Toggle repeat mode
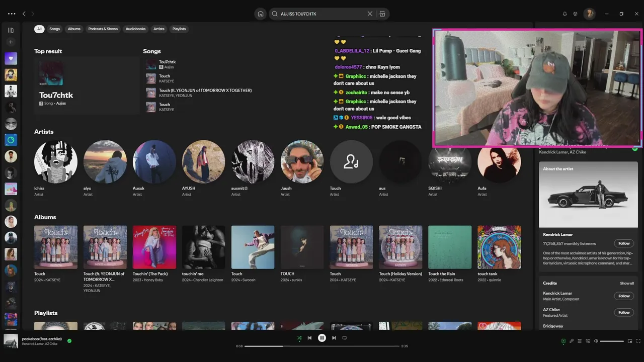This screenshot has height=362, width=644. pyautogui.click(x=345, y=338)
